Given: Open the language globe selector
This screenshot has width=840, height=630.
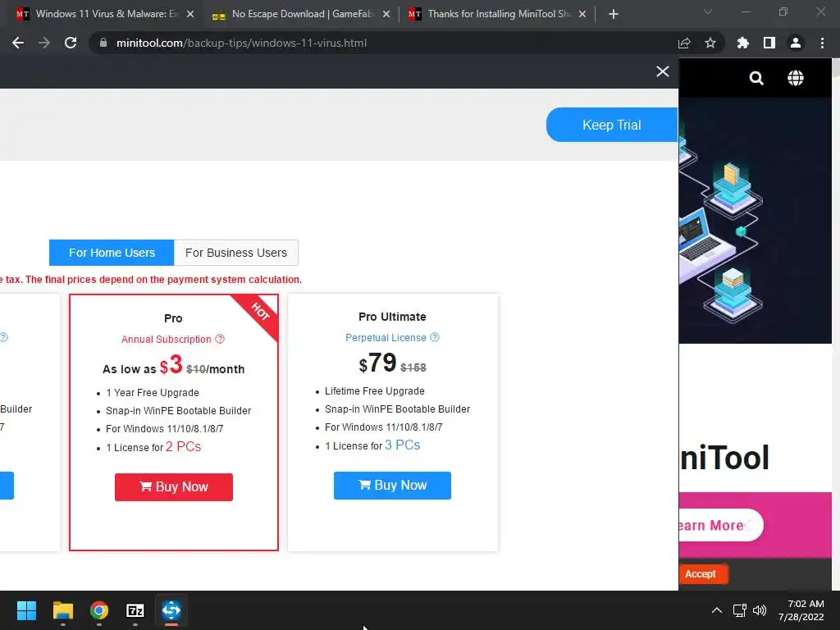Looking at the screenshot, I should click(796, 78).
